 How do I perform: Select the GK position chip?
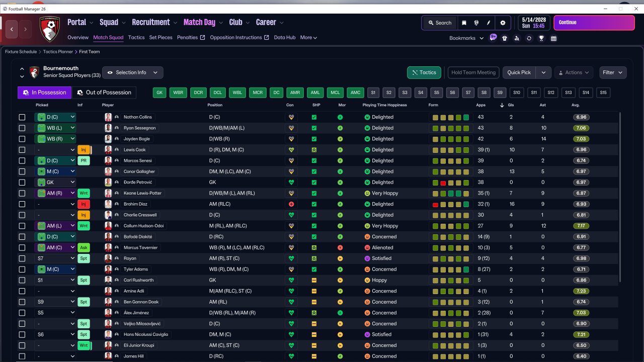160,93
